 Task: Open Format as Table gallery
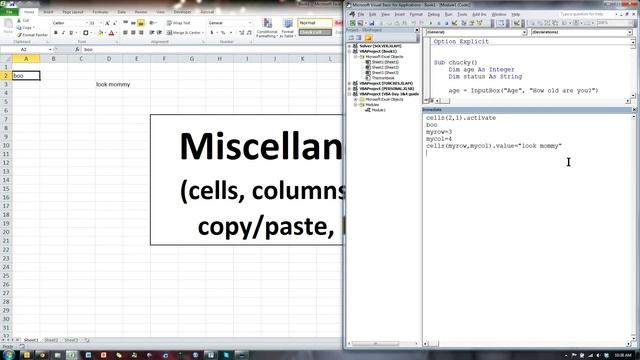coord(287,28)
